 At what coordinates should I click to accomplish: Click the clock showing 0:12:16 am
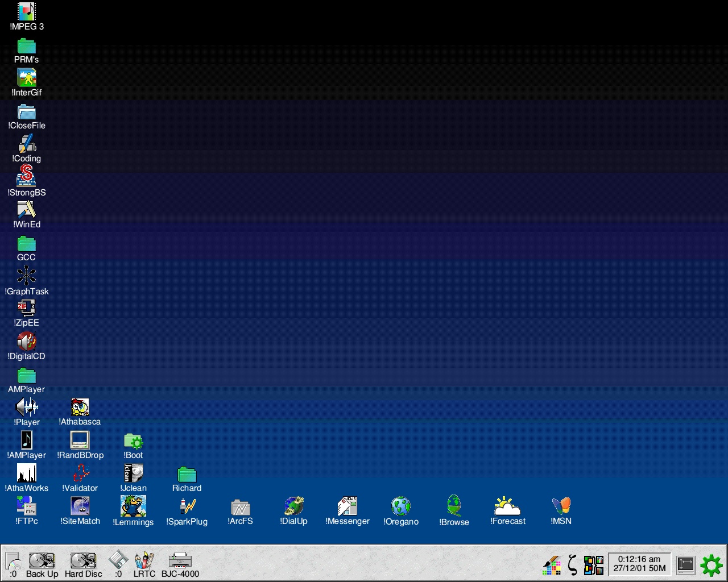(x=639, y=564)
